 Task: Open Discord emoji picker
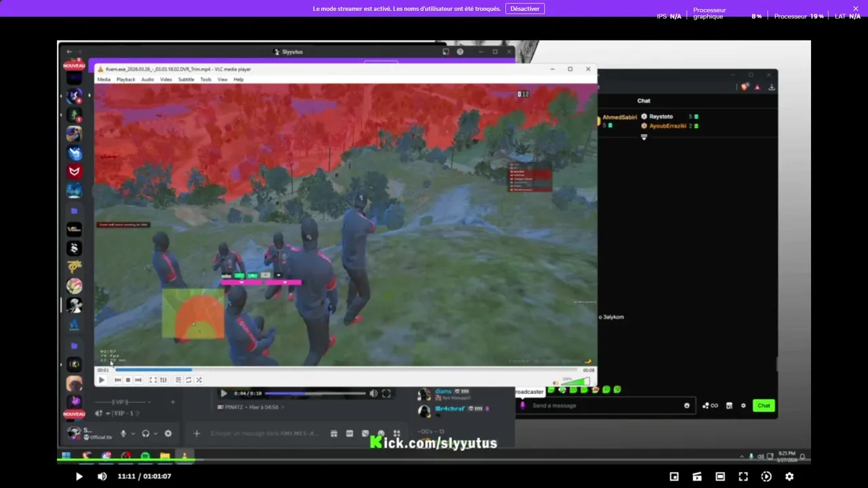tap(381, 433)
